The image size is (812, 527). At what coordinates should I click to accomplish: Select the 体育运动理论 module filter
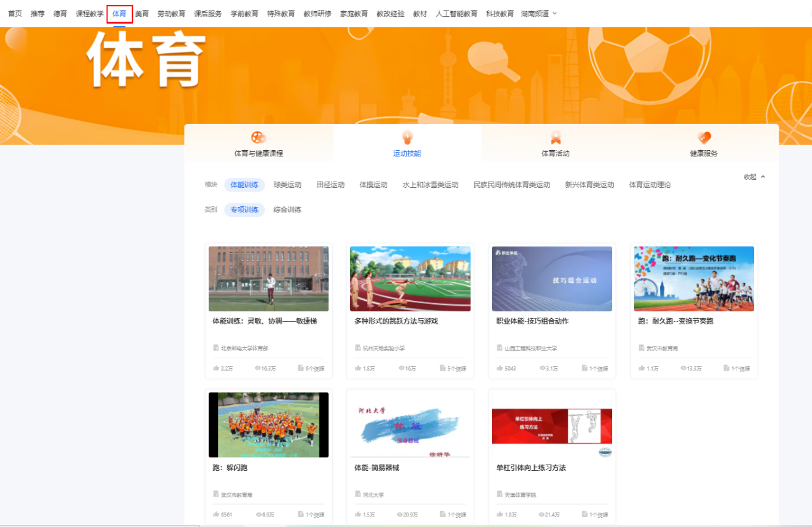coord(650,185)
